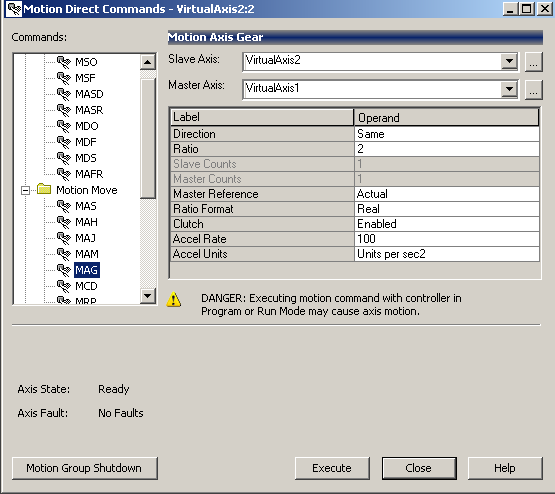Viewport: 555px width, 494px height.
Task: Select the MAH command in tree
Action: [x=86, y=222]
